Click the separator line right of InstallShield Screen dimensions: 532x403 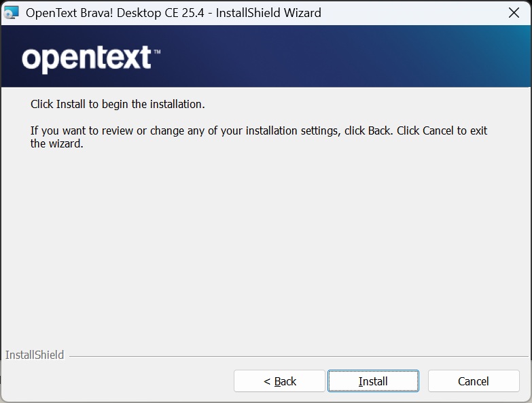click(x=299, y=355)
